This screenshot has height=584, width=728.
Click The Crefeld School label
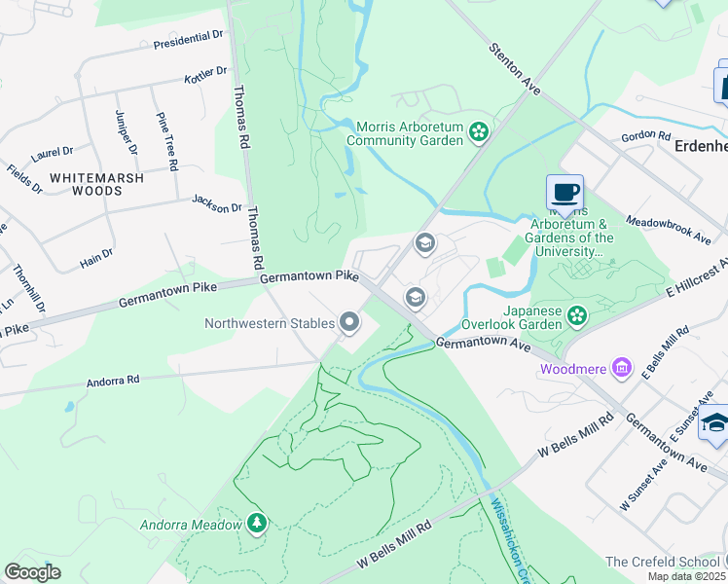pos(663,562)
